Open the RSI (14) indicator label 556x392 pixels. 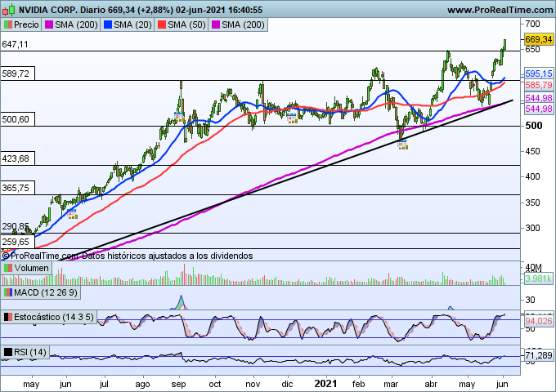25,352
